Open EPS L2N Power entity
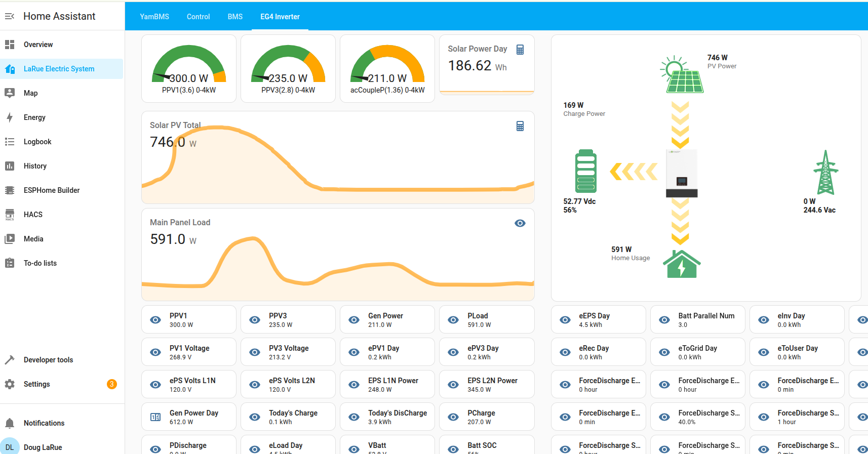The height and width of the screenshot is (454, 868). pos(487,384)
